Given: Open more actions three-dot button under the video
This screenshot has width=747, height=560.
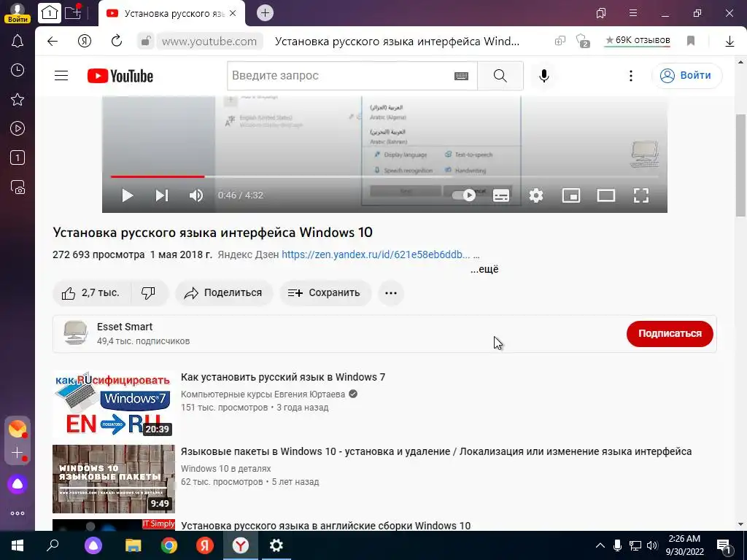Looking at the screenshot, I should [391, 293].
